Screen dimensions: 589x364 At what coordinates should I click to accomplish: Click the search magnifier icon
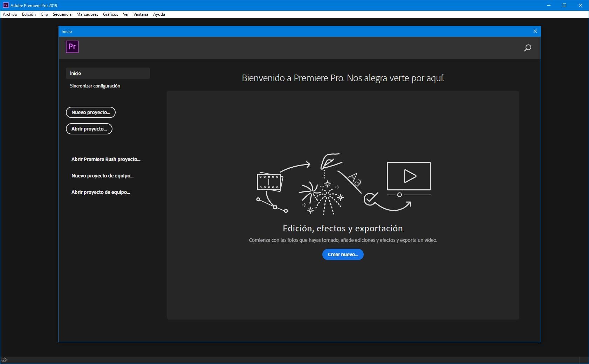point(527,48)
